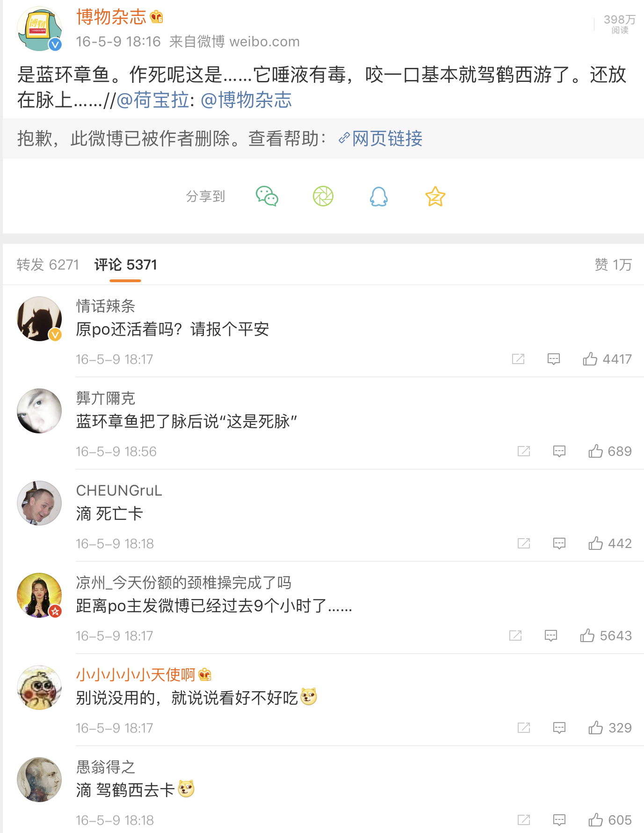Image resolution: width=644 pixels, height=833 pixels.
Task: Like the 滴 死亡卡 comment
Action: click(595, 543)
